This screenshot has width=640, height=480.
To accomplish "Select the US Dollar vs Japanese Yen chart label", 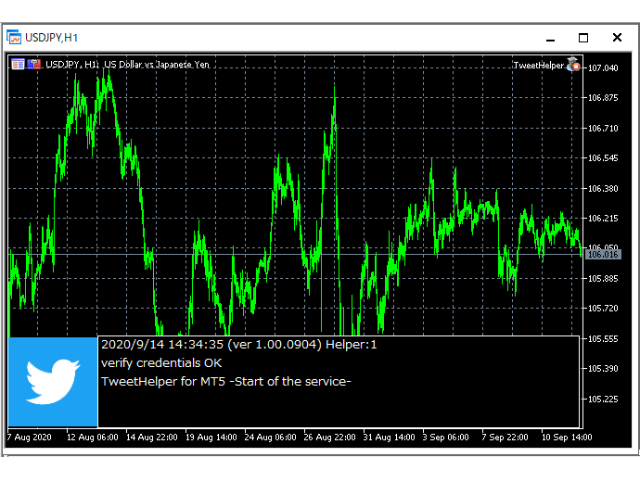I will pyautogui.click(x=156, y=65).
